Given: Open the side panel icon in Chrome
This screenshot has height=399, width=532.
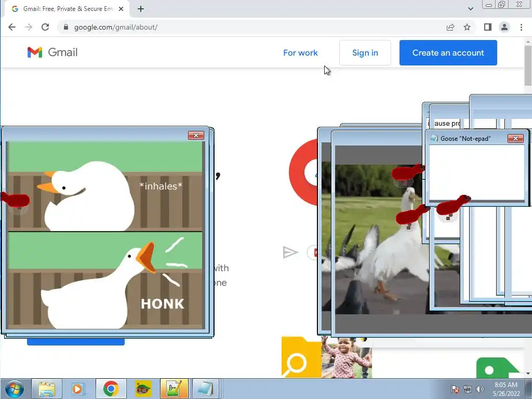Looking at the screenshot, I should 487,27.
